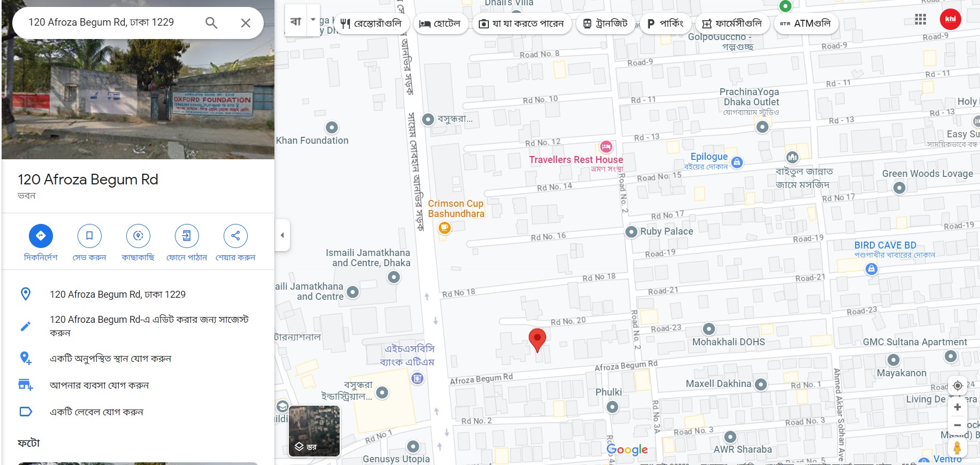
Task: Save the place with the bookmark icon
Action: tap(89, 236)
